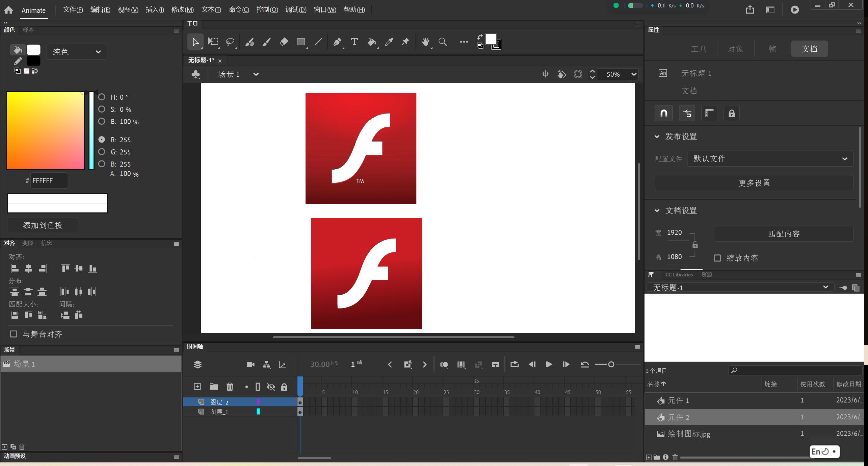868x466 pixels.
Task: Click the timeline zoom slider handle
Action: tap(611, 364)
